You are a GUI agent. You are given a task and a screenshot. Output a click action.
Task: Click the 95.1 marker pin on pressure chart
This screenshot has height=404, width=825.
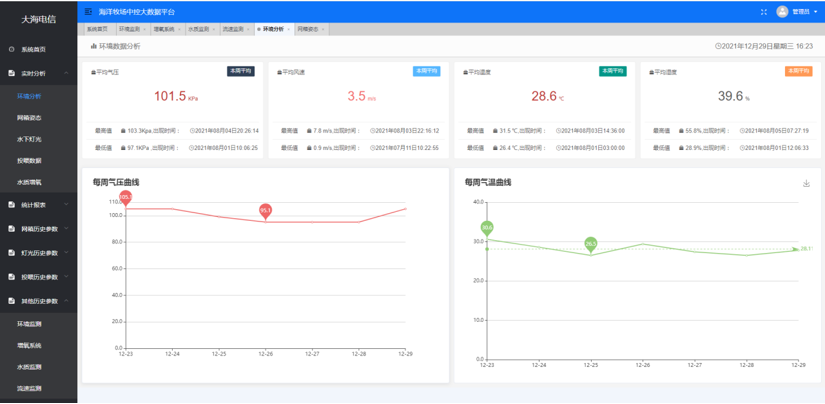coord(266,210)
